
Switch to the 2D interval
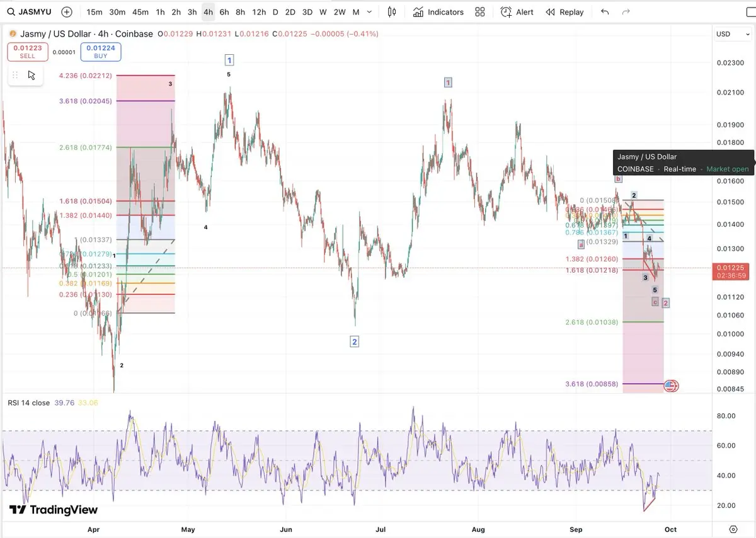pos(290,12)
